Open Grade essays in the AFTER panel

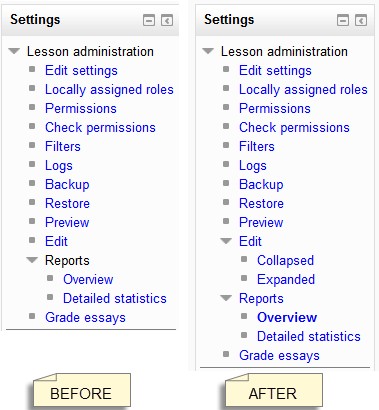(279, 356)
